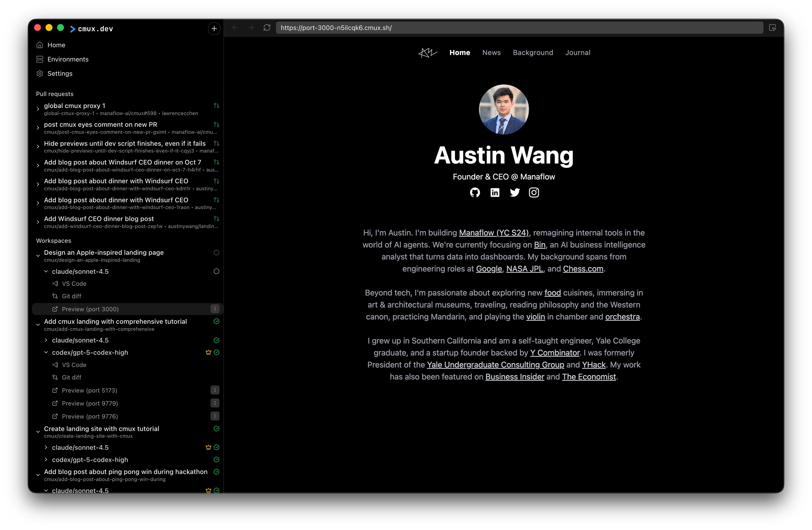Screen dimensions: 812x530
Task: Click the Y Combinator link
Action: coord(554,352)
